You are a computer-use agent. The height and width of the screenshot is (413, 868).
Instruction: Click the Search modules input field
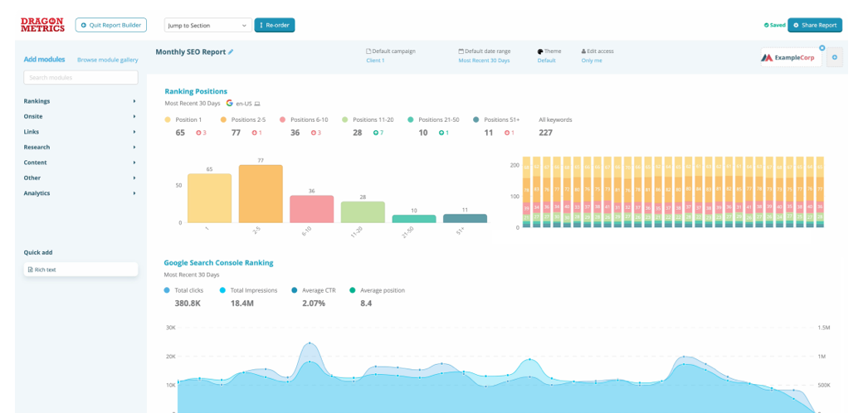80,77
